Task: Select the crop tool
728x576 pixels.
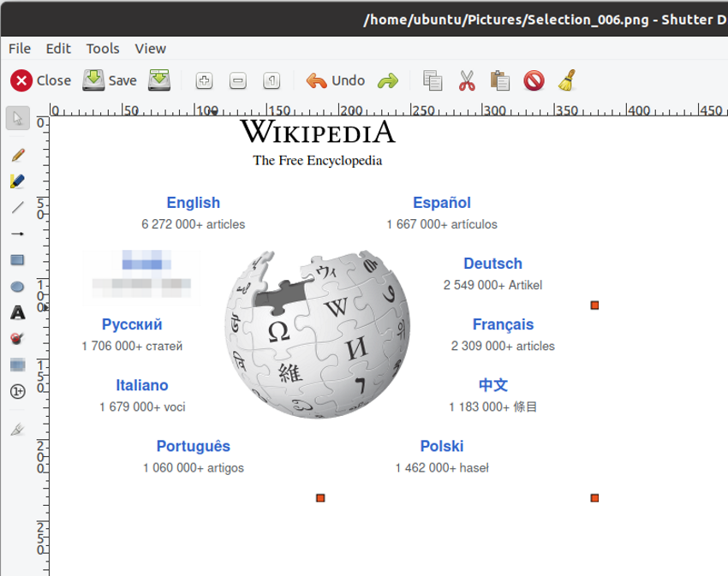Action: pyautogui.click(x=18, y=430)
